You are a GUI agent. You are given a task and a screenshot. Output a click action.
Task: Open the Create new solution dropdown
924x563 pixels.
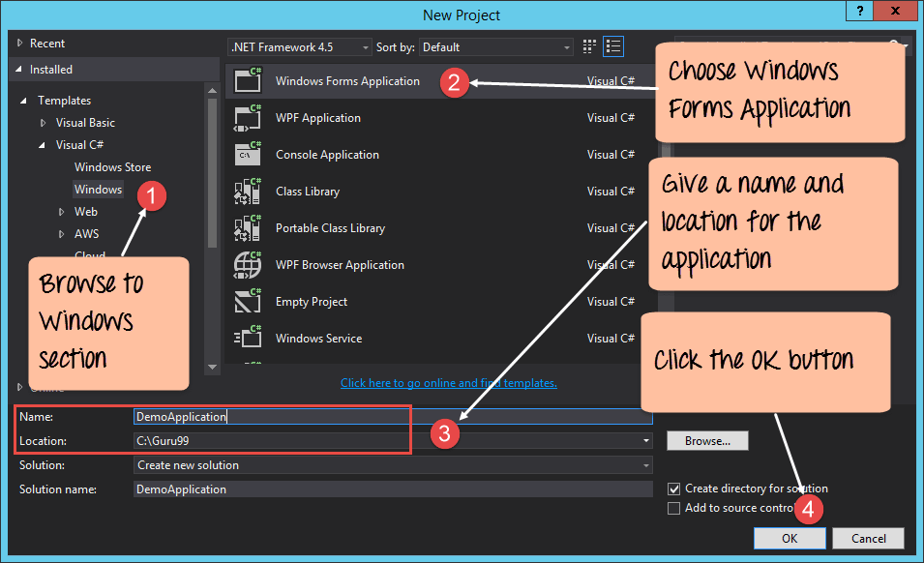click(393, 465)
